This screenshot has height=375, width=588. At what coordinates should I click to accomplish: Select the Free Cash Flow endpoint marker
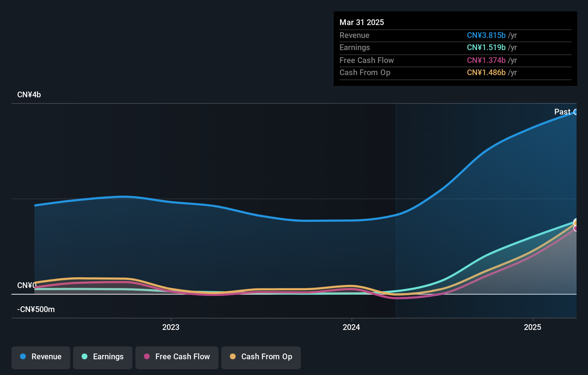coord(575,228)
